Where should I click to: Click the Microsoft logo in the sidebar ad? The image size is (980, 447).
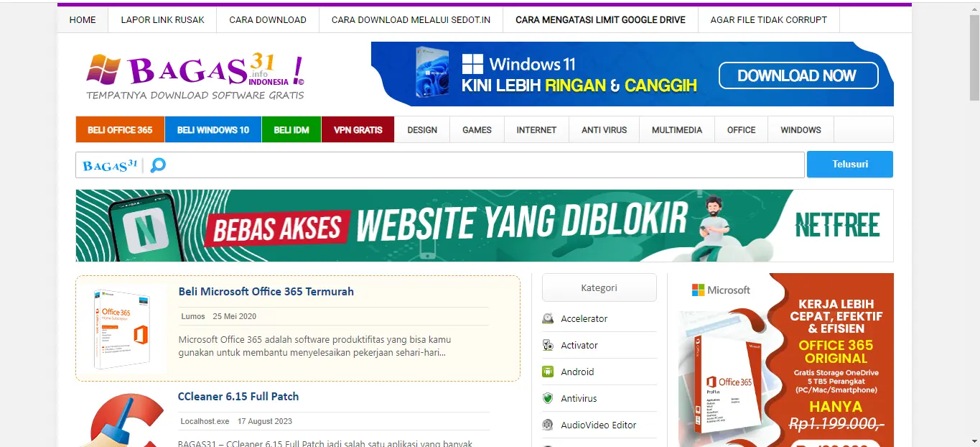pos(718,290)
